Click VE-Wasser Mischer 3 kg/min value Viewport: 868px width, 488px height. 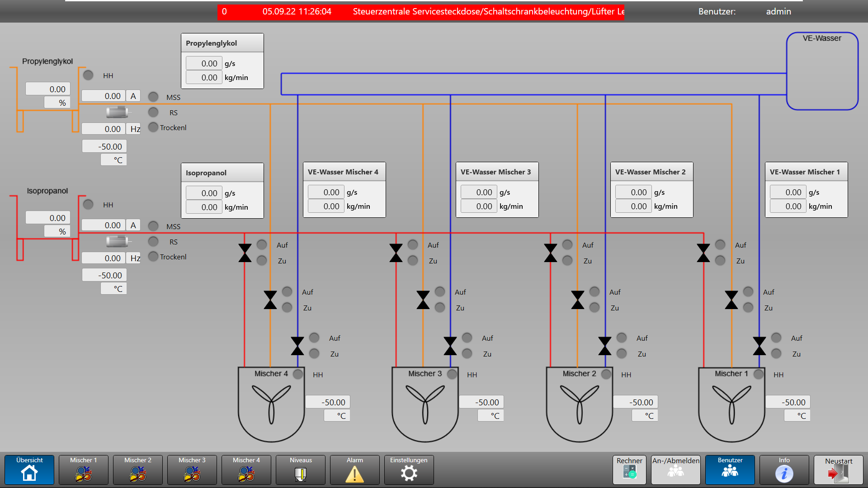479,206
